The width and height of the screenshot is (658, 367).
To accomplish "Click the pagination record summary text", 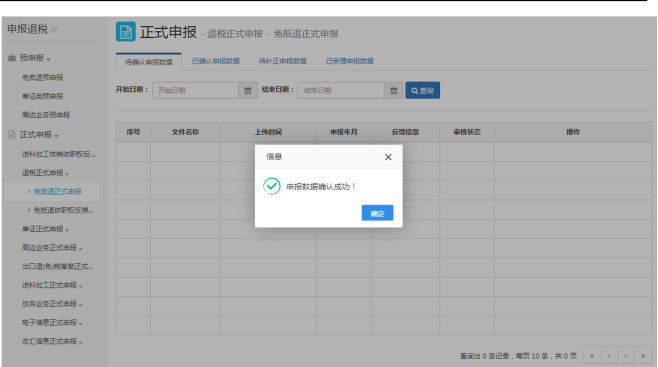I will (518, 356).
